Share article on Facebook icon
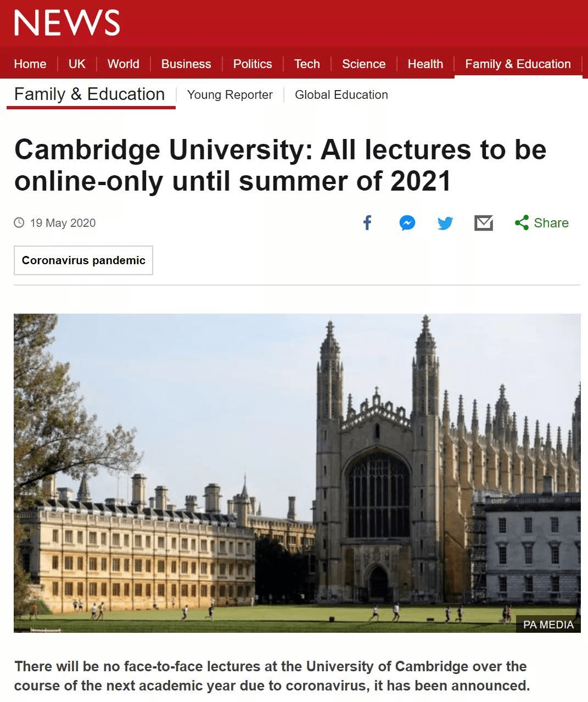 click(x=367, y=222)
